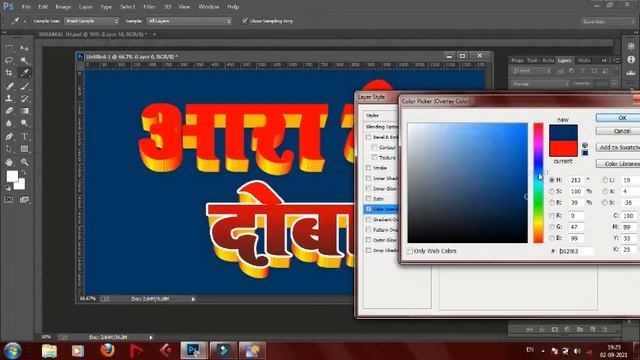Enable Only Web Colors checkbox
This screenshot has width=640, height=360.
tap(410, 251)
